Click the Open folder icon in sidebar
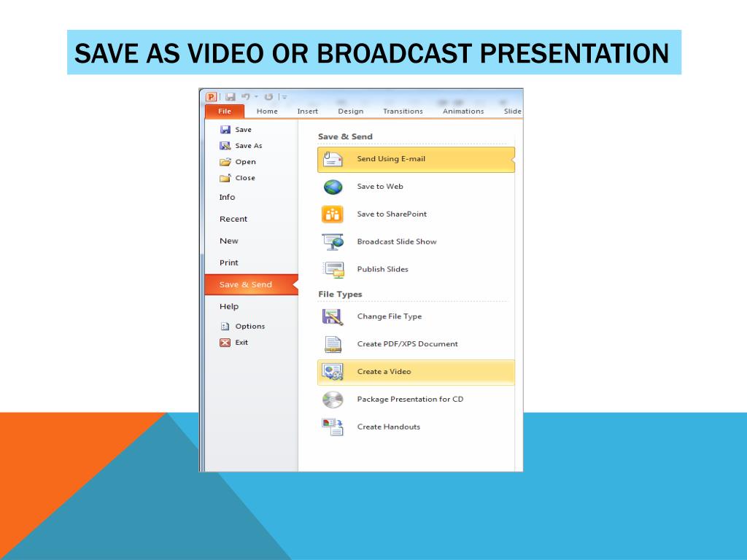The width and height of the screenshot is (747, 560). coord(225,162)
